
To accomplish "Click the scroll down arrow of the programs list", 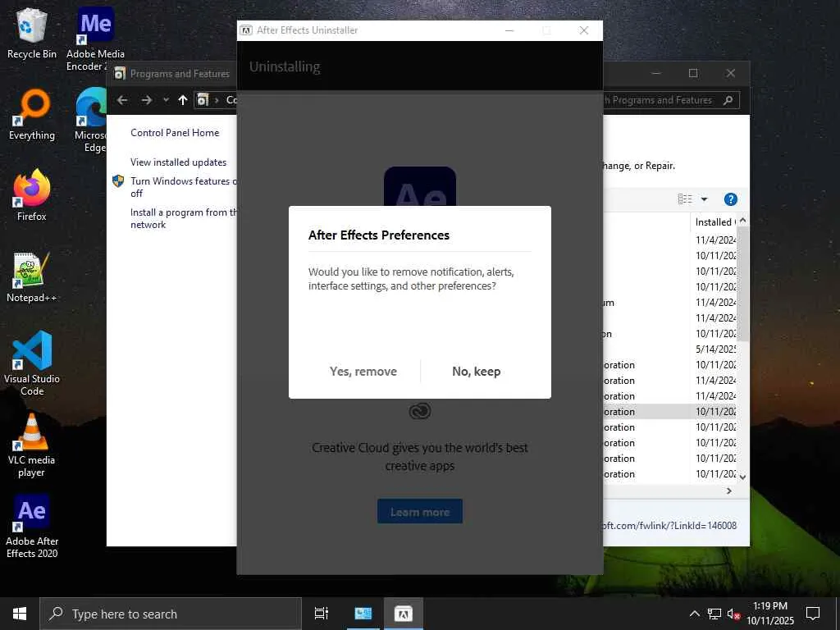I will click(742, 477).
